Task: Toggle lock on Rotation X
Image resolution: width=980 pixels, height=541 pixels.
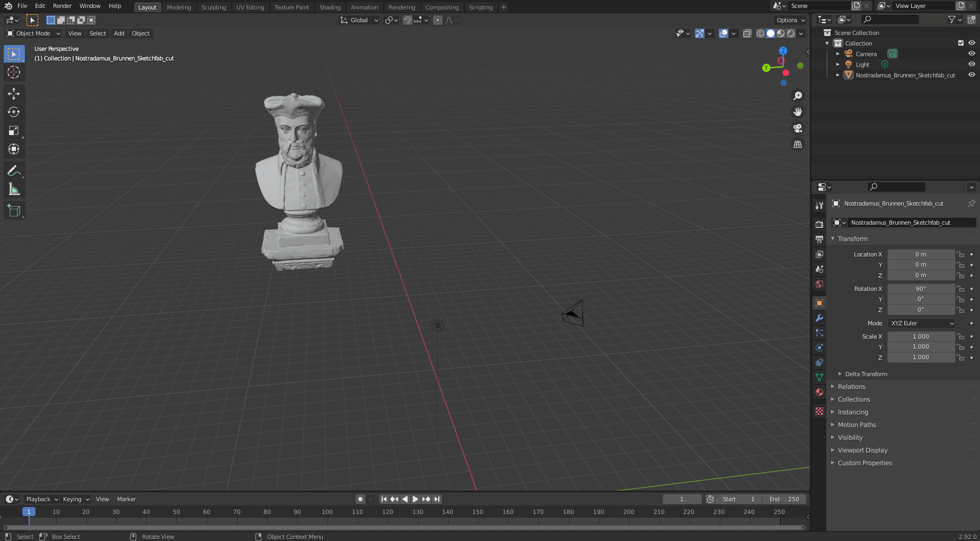Action: (960, 289)
